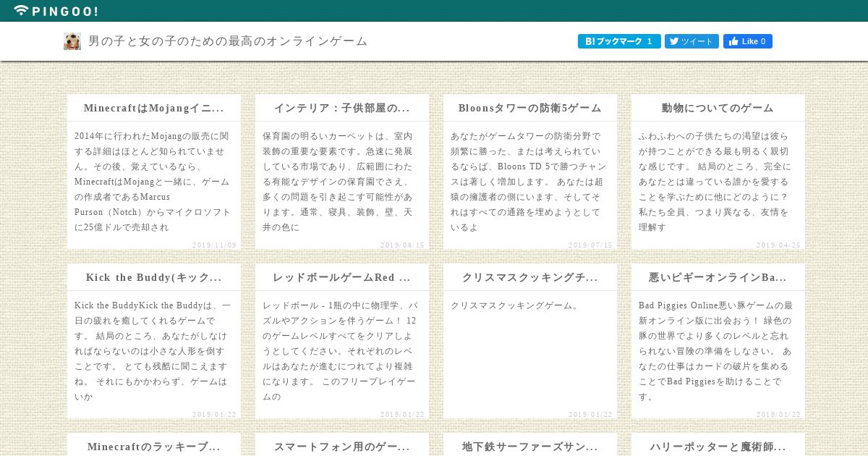Open the Minecraftのラッキーブ... article title
Screen dimensions: 868x456
[154, 447]
